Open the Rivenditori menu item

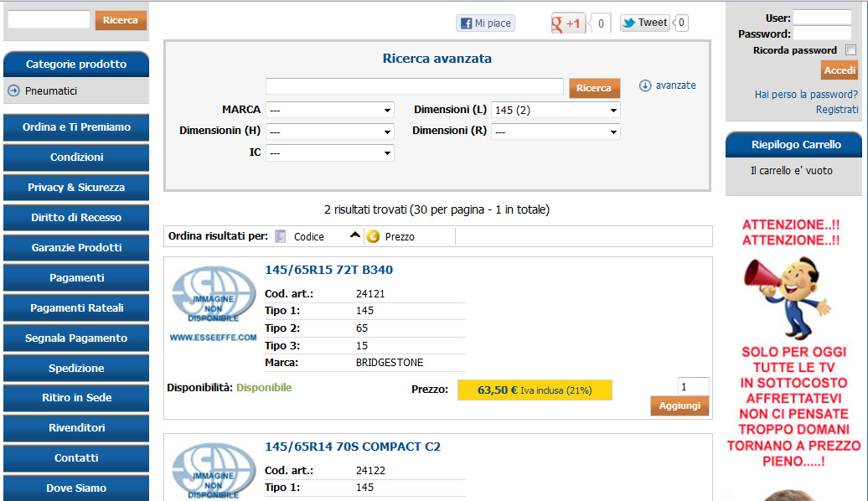(x=76, y=427)
